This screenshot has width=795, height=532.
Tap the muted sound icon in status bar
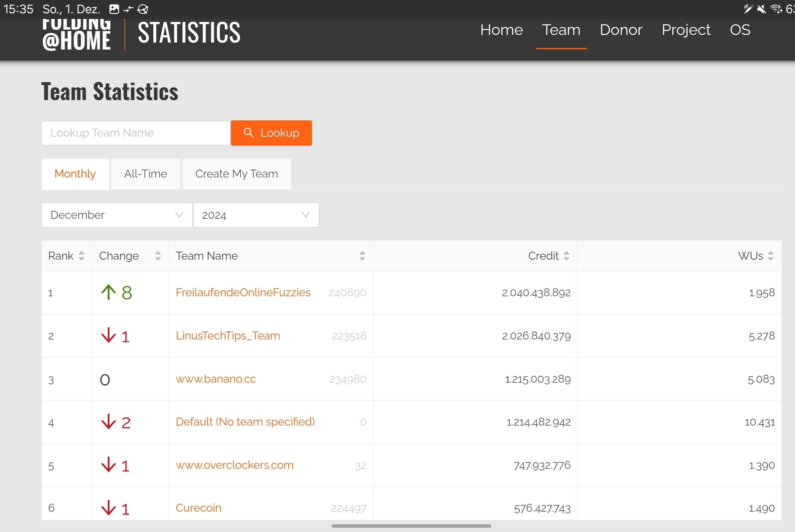click(x=762, y=9)
